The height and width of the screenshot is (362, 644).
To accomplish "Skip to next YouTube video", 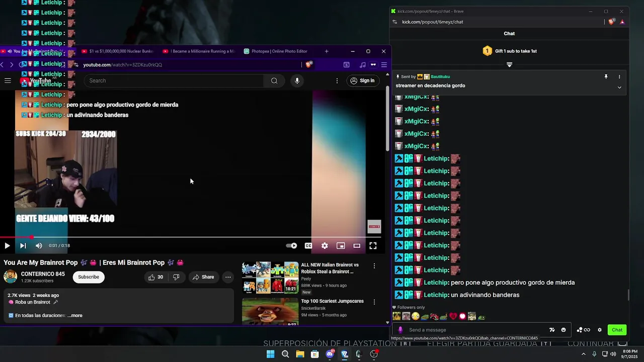I will tap(23, 246).
